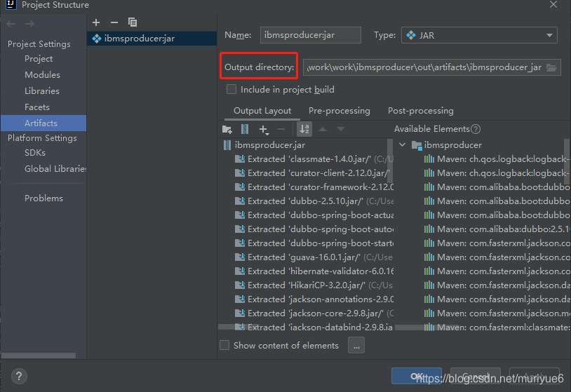Screen dimensions: 571x392
Task: Copy the selected artifact
Action: pyautogui.click(x=133, y=22)
